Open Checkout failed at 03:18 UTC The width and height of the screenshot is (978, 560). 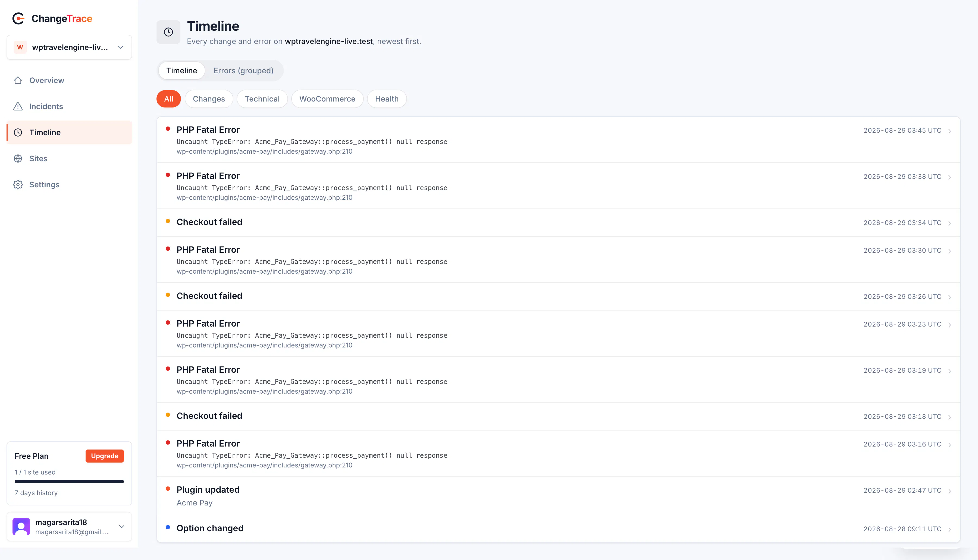[558, 416]
